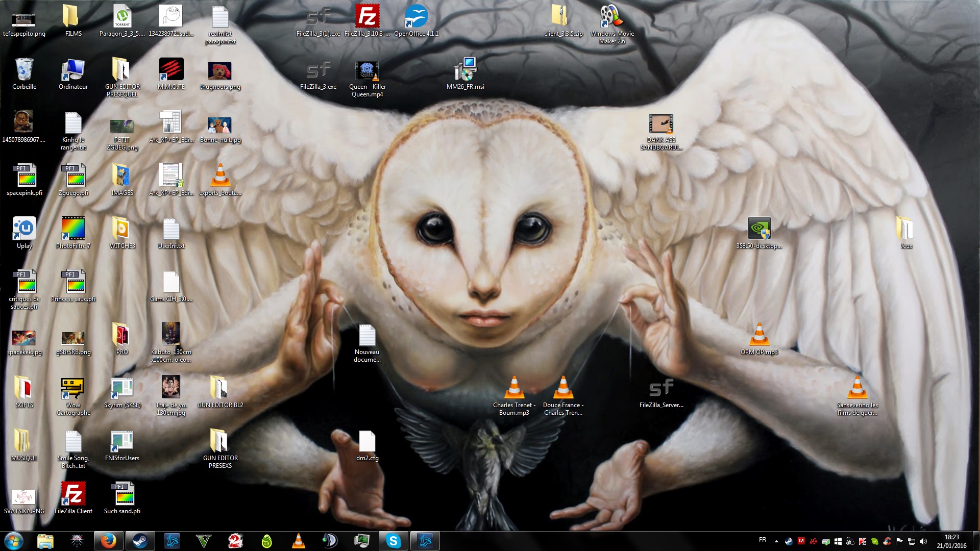The width and height of the screenshot is (980, 551).
Task: Select the Paragon_3_3_5 torrent file
Action: point(122,21)
